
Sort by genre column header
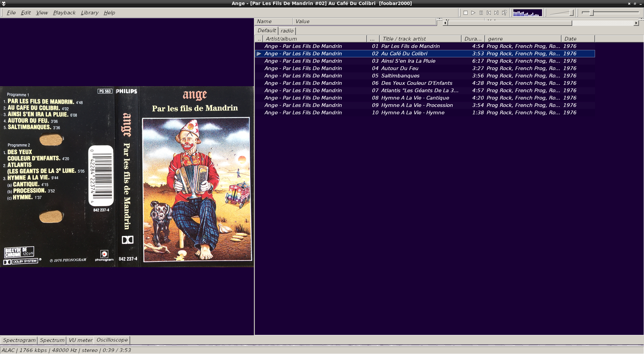point(523,39)
